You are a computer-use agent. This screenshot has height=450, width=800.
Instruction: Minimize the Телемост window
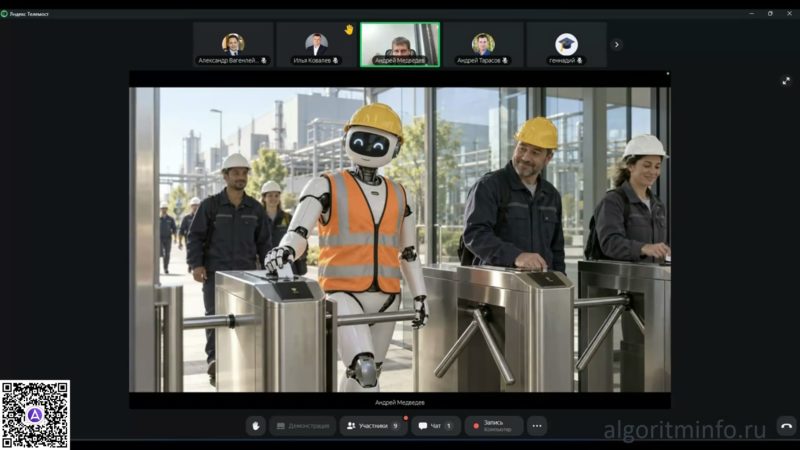pos(752,13)
